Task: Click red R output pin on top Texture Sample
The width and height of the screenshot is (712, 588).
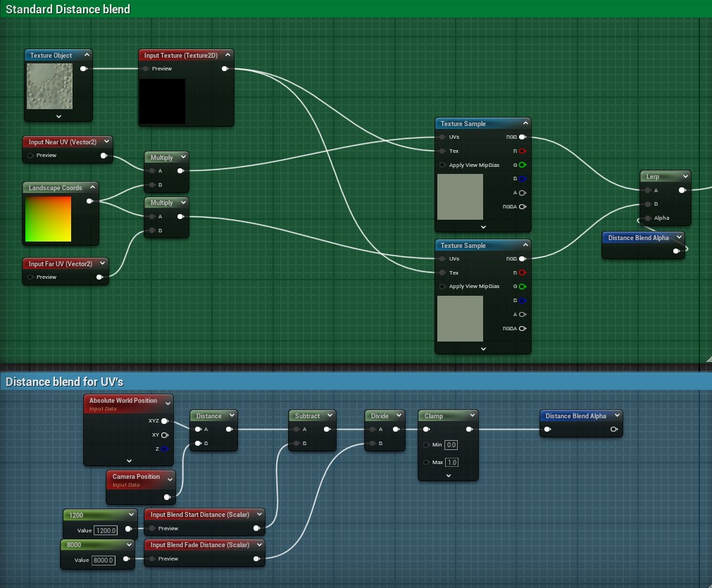Action: 522,151
